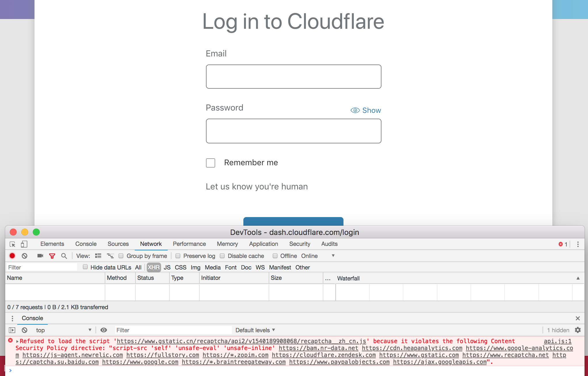Check the Disable cache option
The image size is (588, 376).
[222, 256]
